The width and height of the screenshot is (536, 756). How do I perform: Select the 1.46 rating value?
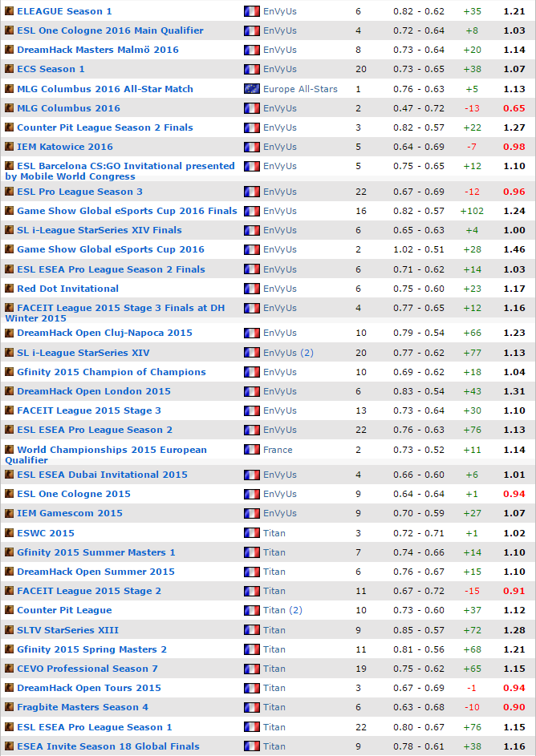pyautogui.click(x=514, y=249)
